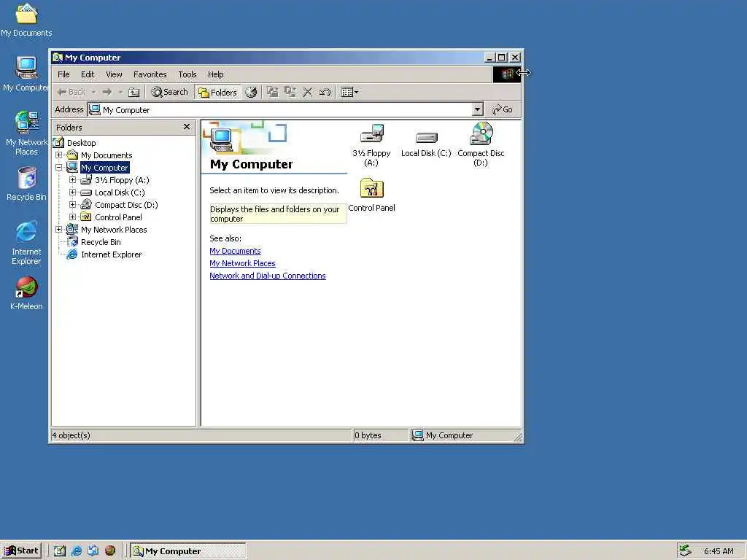Image resolution: width=747 pixels, height=560 pixels.
Task: Click the Go button
Action: (503, 109)
